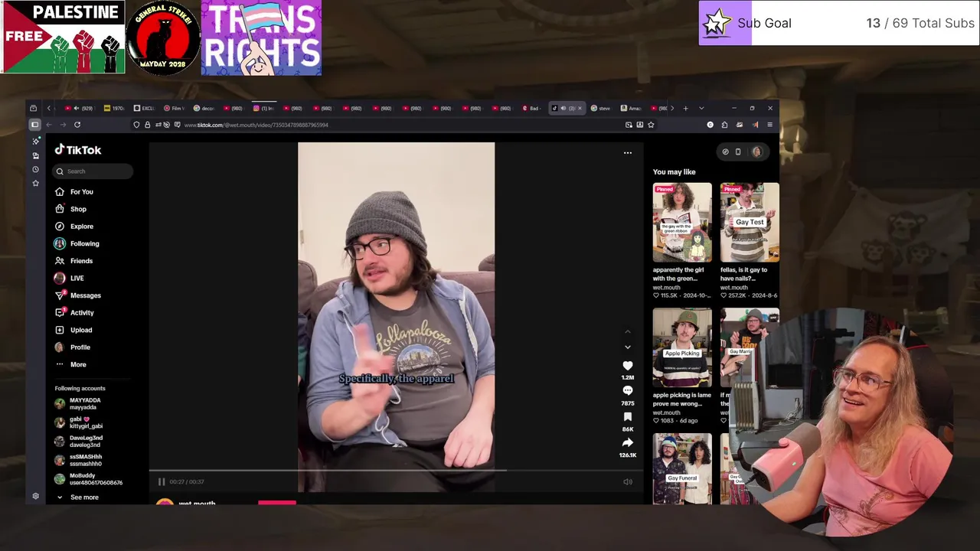The height and width of the screenshot is (551, 980).
Task: Open the Activity notifications
Action: [74, 312]
